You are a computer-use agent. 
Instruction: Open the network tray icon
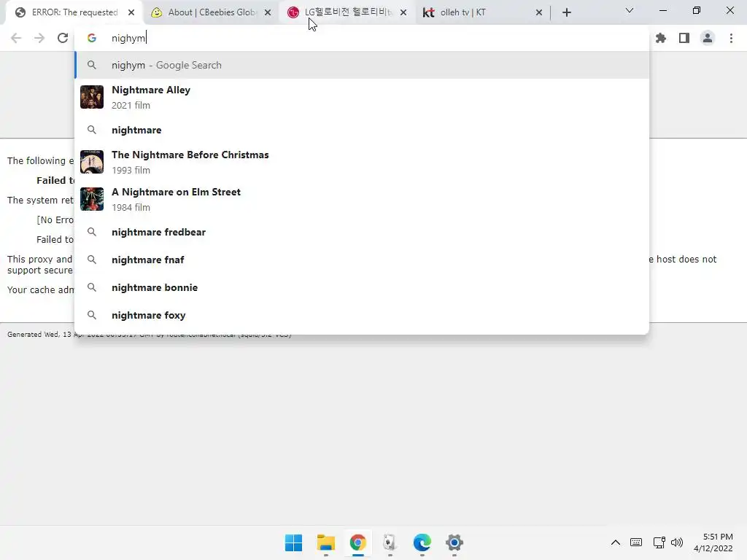(x=659, y=542)
